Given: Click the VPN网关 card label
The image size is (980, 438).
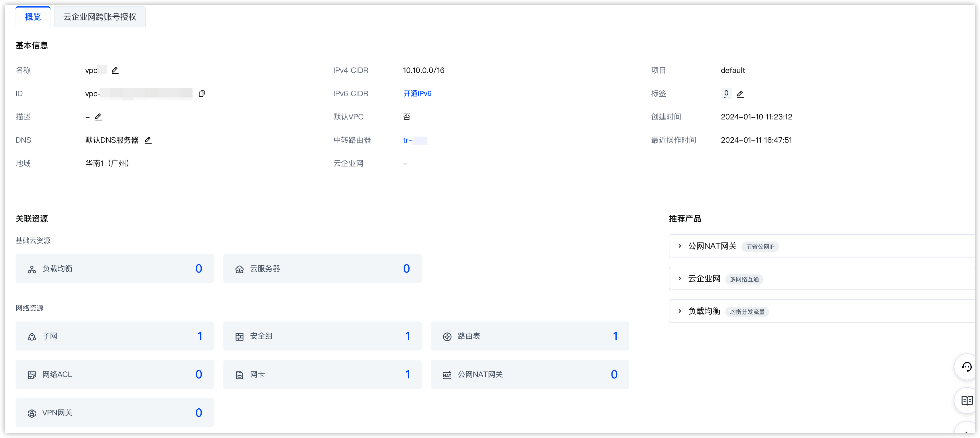Looking at the screenshot, I should click(x=57, y=413).
